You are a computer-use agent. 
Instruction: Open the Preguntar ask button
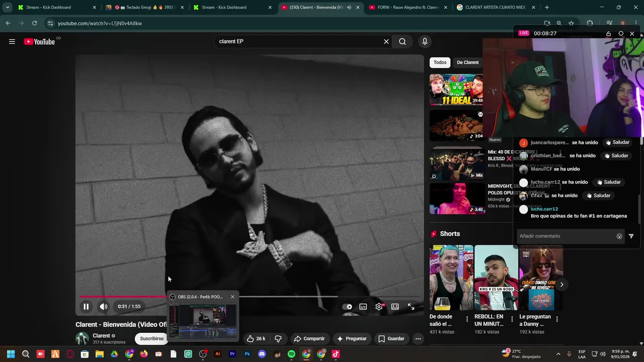pyautogui.click(x=352, y=338)
